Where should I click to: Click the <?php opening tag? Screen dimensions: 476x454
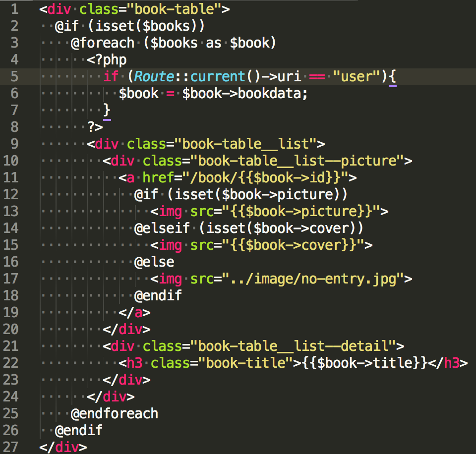(x=107, y=60)
